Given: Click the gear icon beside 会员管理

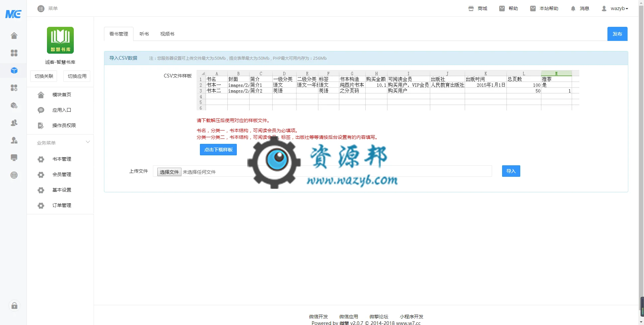Looking at the screenshot, I should 41,175.
